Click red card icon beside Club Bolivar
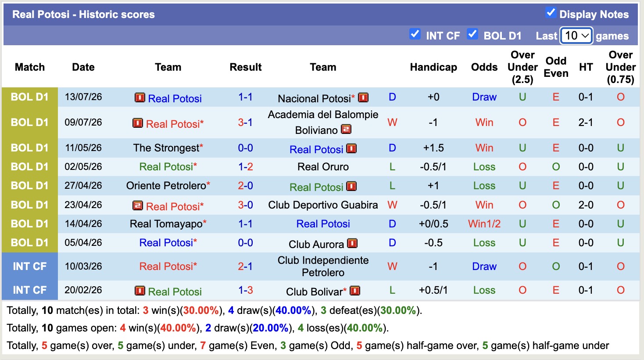This screenshot has width=644, height=360. [x=355, y=291]
